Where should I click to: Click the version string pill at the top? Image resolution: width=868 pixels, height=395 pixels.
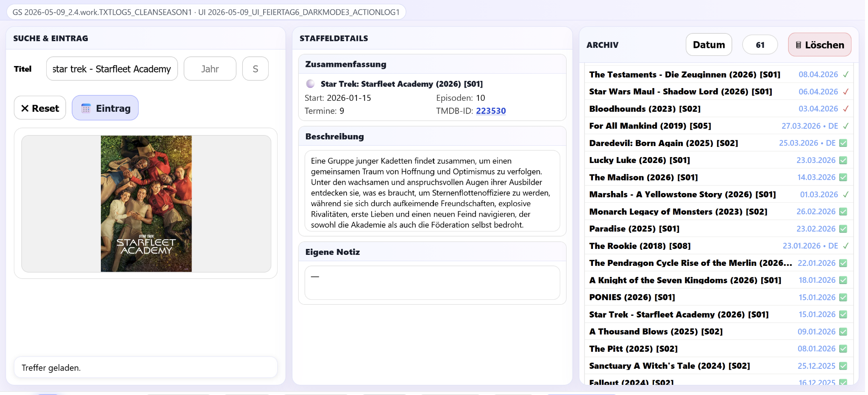pyautogui.click(x=206, y=12)
